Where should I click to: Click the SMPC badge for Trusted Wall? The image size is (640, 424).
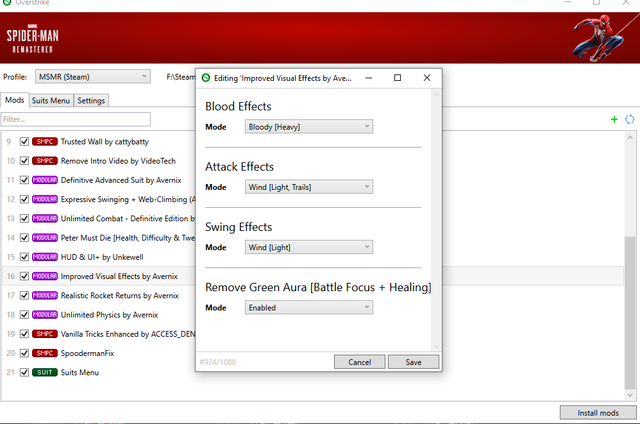(44, 142)
